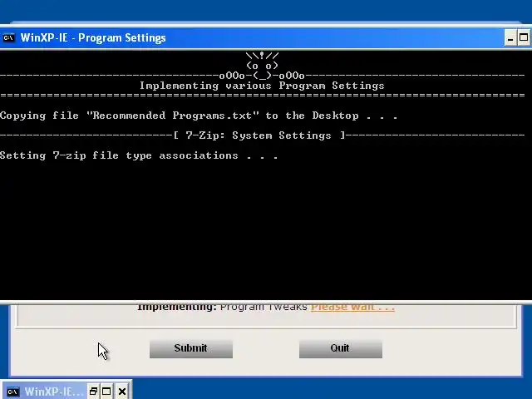Click 'Setting 7-zip file type associations' line
Image resolution: width=532 pixels, height=399 pixels.
[139, 155]
